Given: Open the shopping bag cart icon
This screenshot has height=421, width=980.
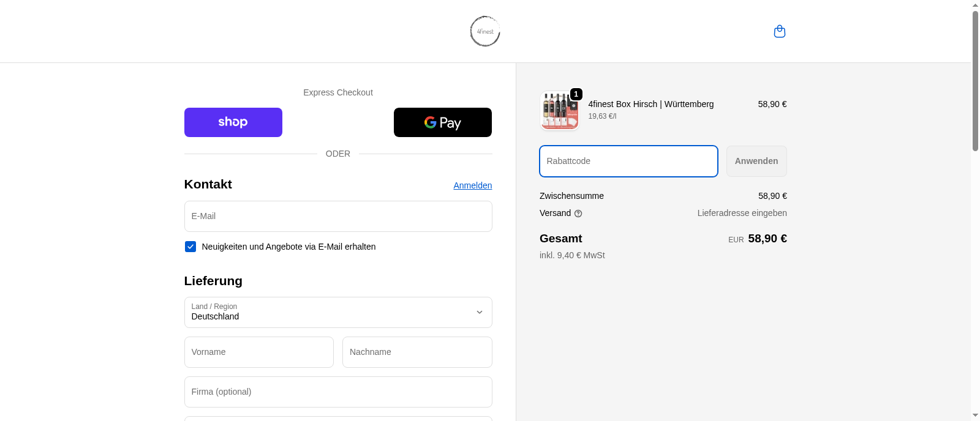Looking at the screenshot, I should (779, 31).
